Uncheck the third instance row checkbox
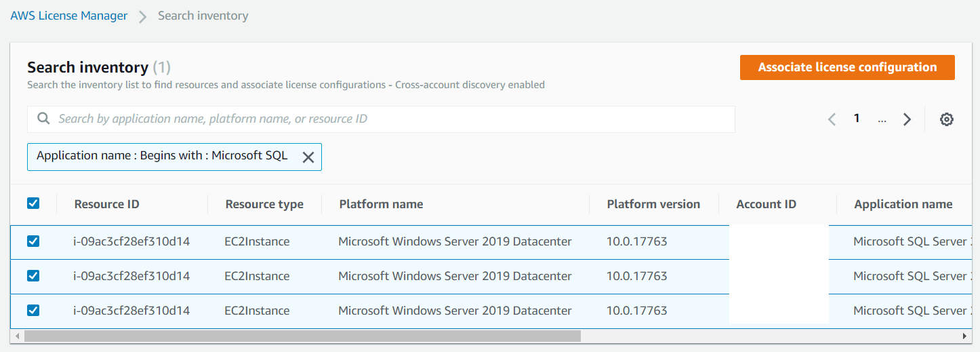This screenshot has height=352, width=980. coord(33,311)
